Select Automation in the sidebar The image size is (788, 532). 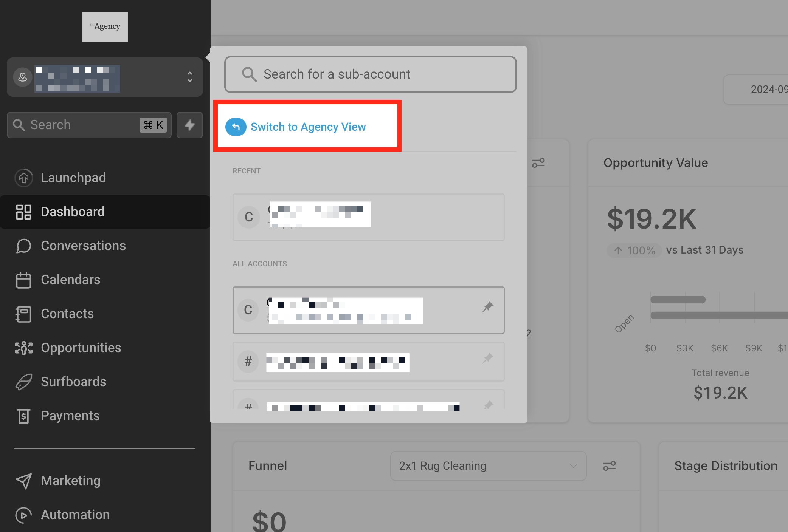tap(75, 515)
